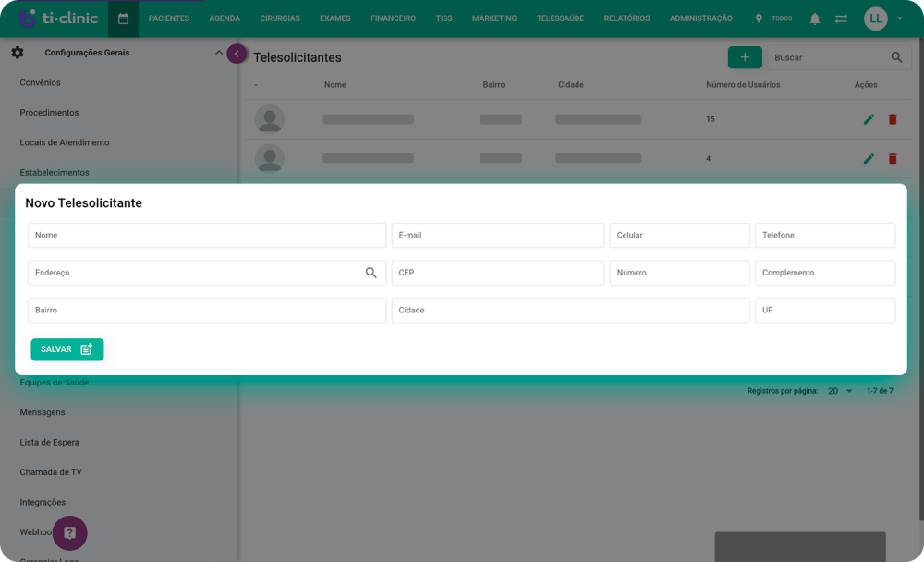Click the settings gear icon

coord(18,53)
